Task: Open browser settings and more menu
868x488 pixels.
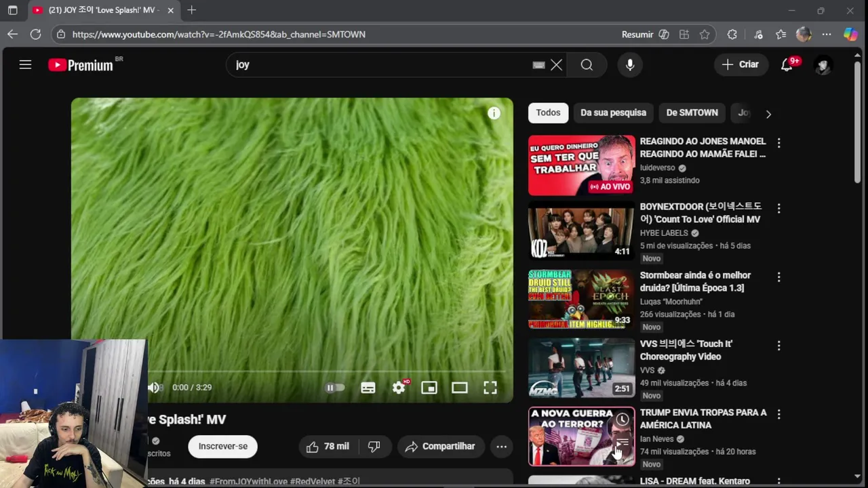Action: pyautogui.click(x=827, y=35)
